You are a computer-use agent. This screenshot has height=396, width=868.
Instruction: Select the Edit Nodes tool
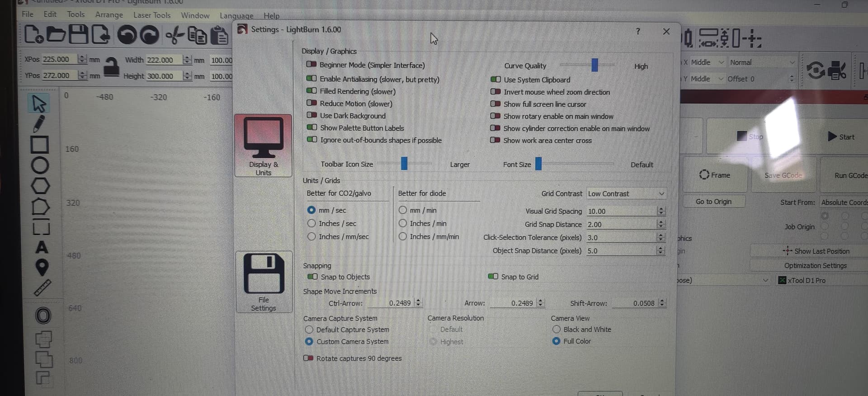(x=40, y=207)
